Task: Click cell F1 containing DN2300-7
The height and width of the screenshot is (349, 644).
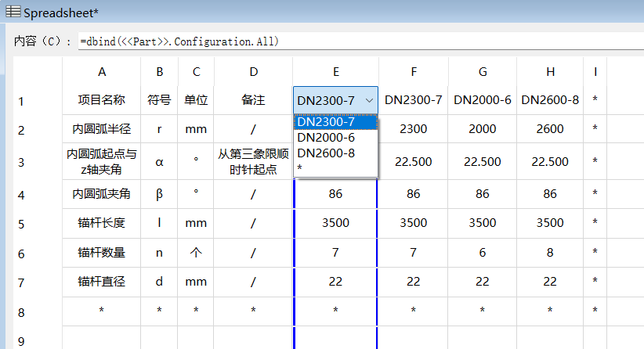Action: (x=414, y=100)
